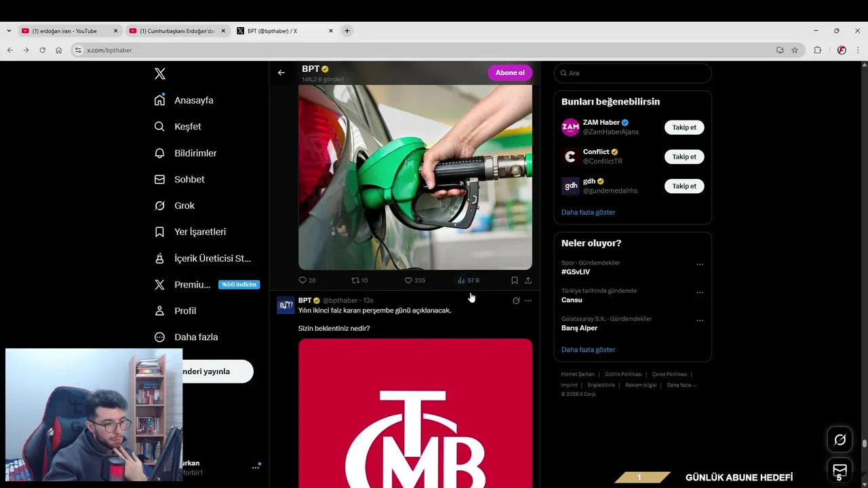Open options for Cansu trend
868x488 pixels.
pos(700,292)
